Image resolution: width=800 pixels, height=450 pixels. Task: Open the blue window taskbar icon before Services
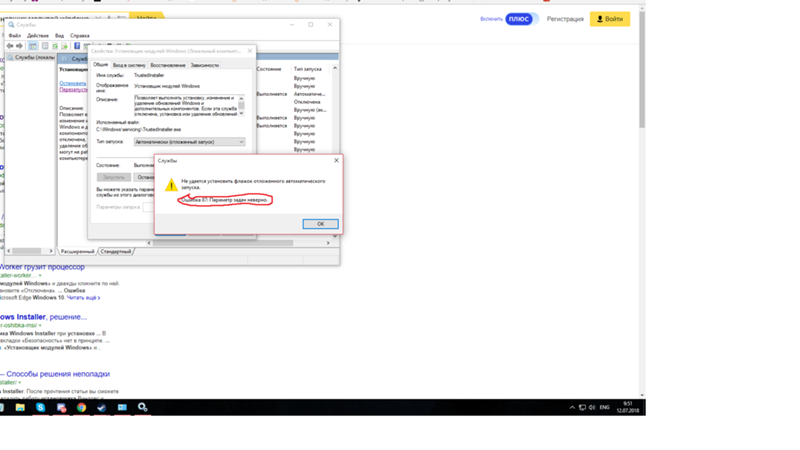pyautogui.click(x=122, y=407)
